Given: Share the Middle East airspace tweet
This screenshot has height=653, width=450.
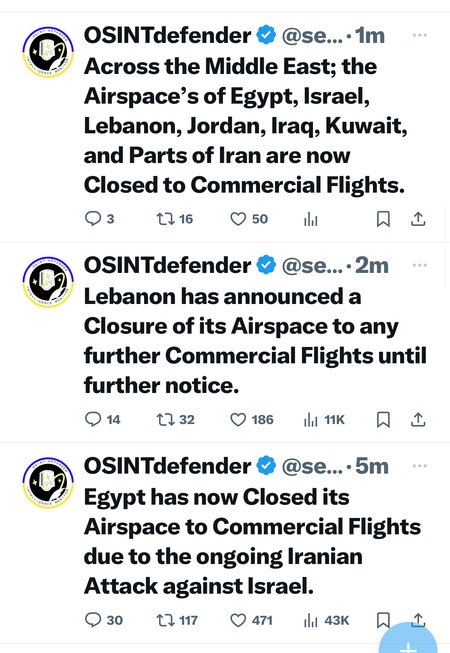Looking at the screenshot, I should tap(418, 219).
